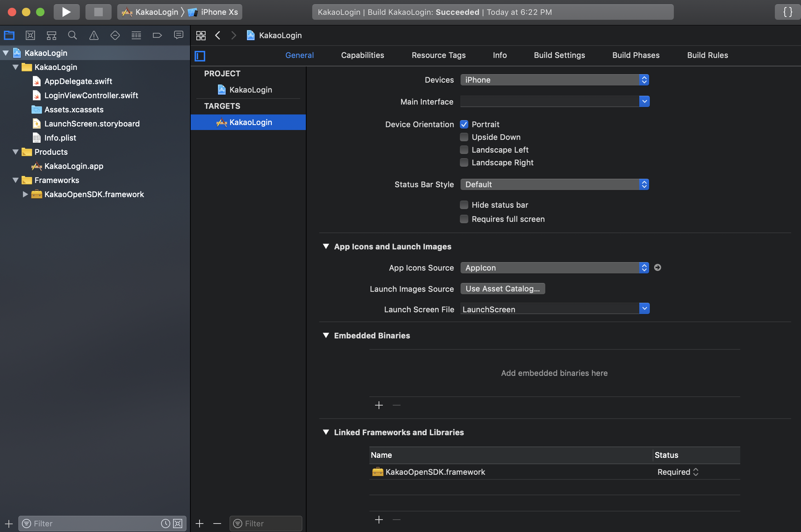Uncheck the Portrait orientation checkbox

(x=464, y=124)
